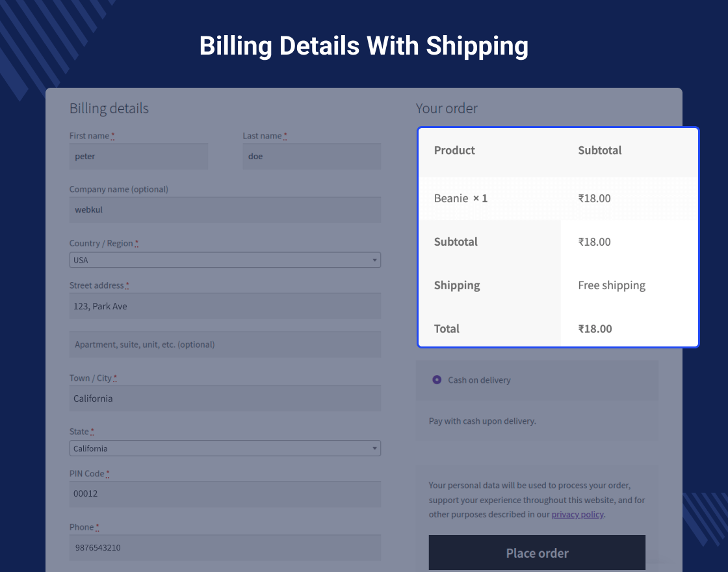
Task: Click the Street address field
Action: point(225,306)
